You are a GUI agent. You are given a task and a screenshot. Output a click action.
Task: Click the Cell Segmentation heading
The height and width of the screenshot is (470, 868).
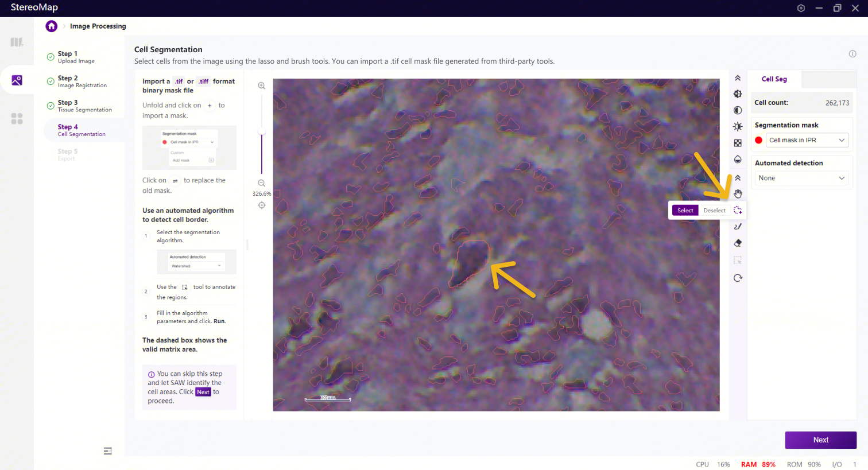[x=168, y=49]
